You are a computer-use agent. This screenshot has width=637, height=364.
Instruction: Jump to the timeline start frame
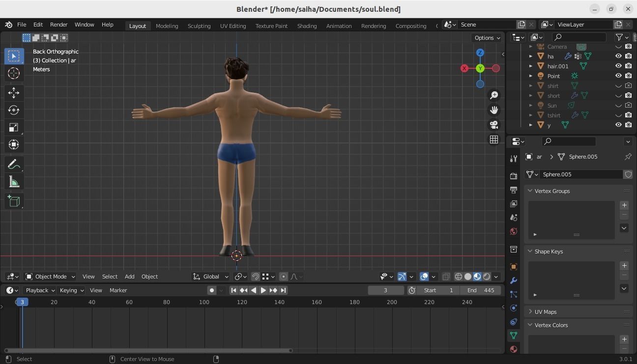233,290
